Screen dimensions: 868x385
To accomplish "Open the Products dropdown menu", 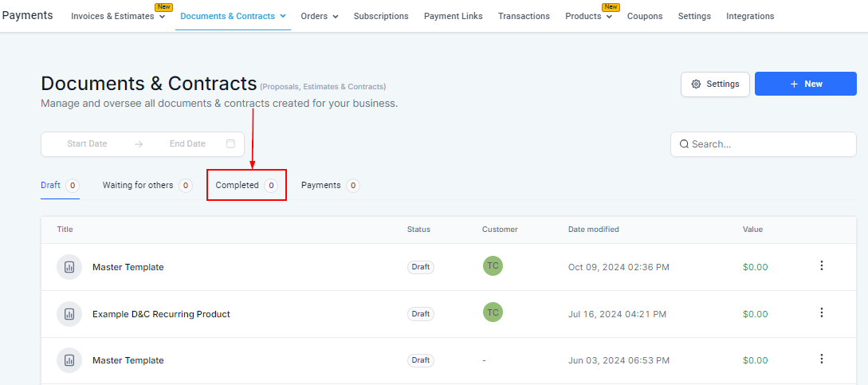I will (588, 16).
